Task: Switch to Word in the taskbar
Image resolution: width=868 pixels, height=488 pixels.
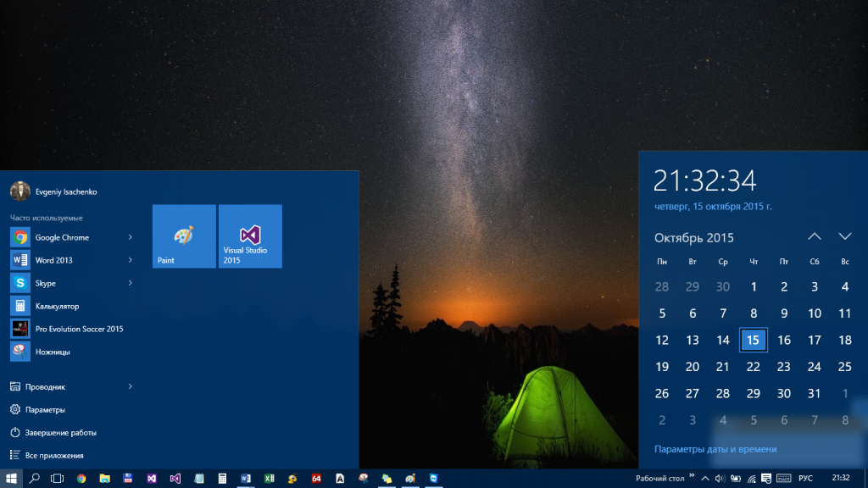Action: pos(246,478)
